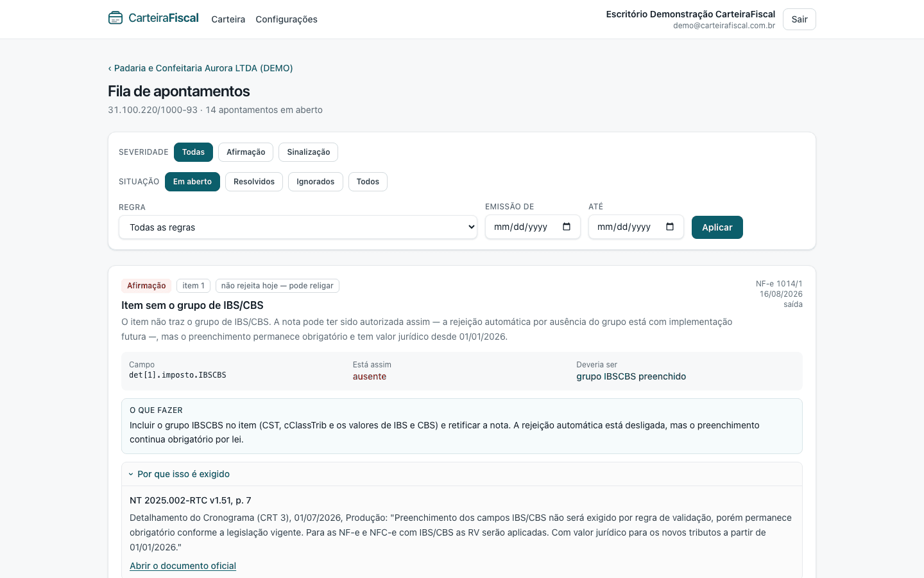Click the 'Fila de apontamentos' title
924x578 pixels.
[179, 91]
